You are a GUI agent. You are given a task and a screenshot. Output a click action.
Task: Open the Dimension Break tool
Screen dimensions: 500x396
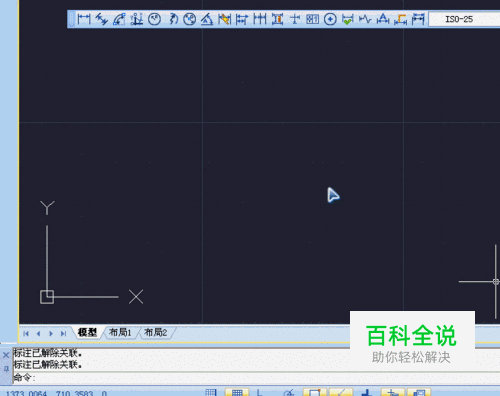coord(295,19)
